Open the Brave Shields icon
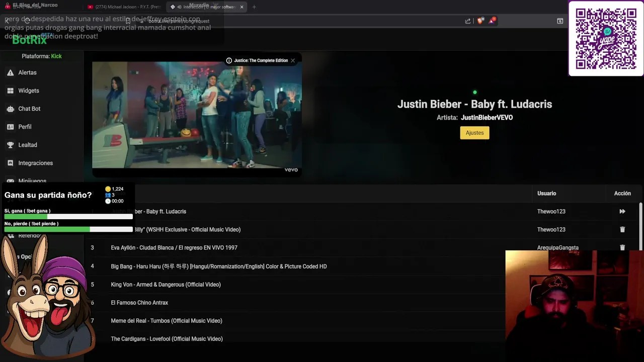 point(480,21)
